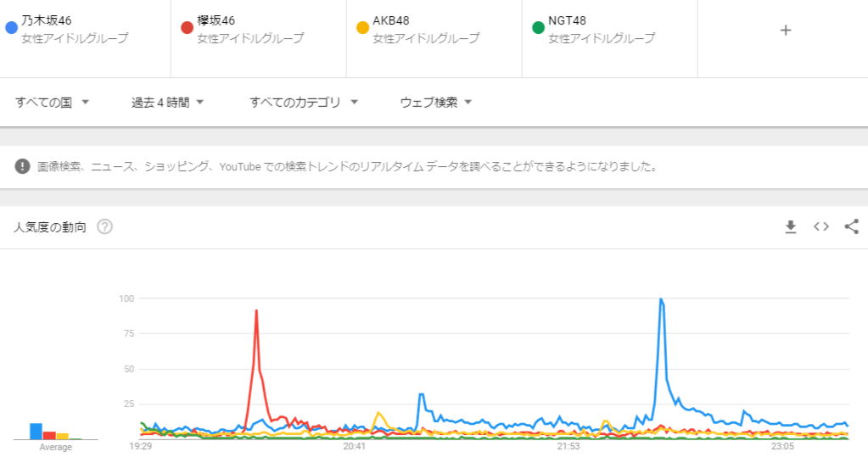This screenshot has height=457, width=868.
Task: Click the green NGT48 color dot
Action: tap(537, 28)
